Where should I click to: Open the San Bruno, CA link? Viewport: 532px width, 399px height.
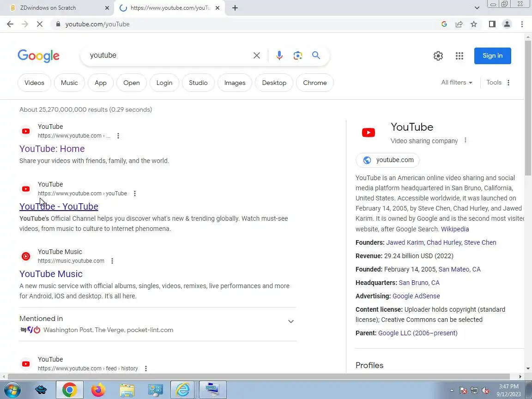click(x=419, y=283)
